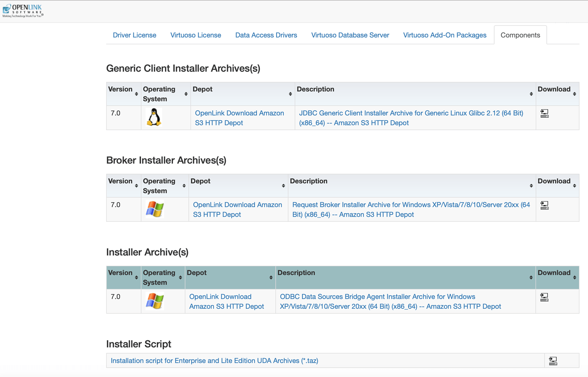Select version 7.0 cell in Broker Installer row
The height and width of the screenshot is (377, 588).
(x=124, y=209)
